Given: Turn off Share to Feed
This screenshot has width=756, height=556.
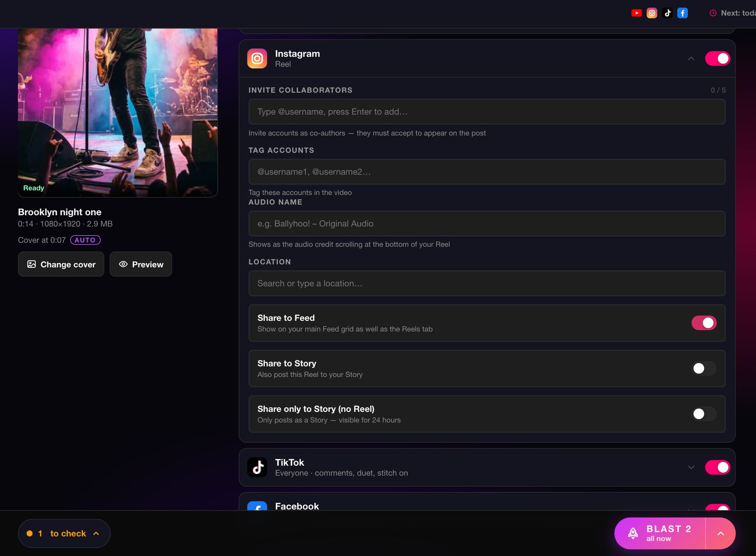Looking at the screenshot, I should click(x=704, y=323).
